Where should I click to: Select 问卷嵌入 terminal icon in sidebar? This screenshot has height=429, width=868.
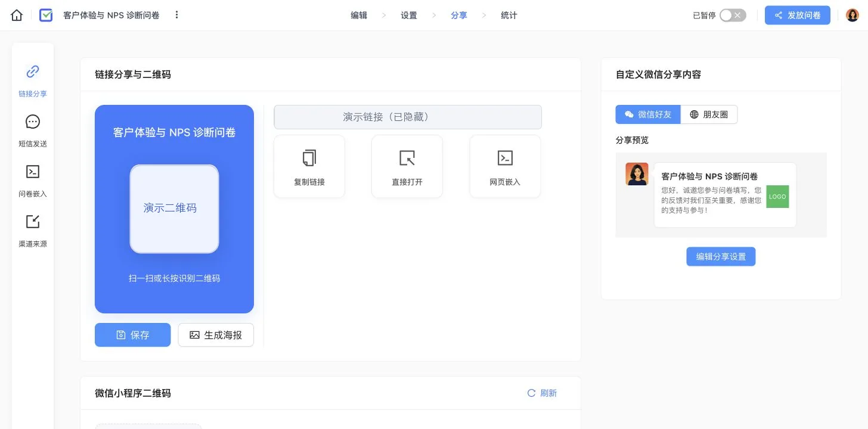(33, 172)
